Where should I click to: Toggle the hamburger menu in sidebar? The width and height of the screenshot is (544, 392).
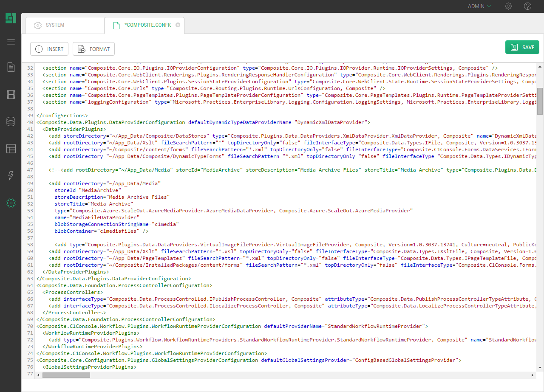tap(11, 42)
